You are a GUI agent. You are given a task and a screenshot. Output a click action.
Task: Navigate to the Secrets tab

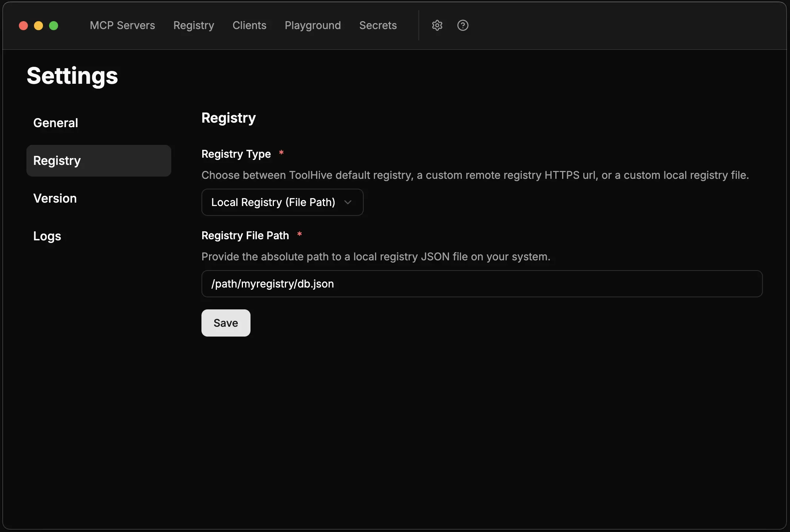(x=378, y=25)
